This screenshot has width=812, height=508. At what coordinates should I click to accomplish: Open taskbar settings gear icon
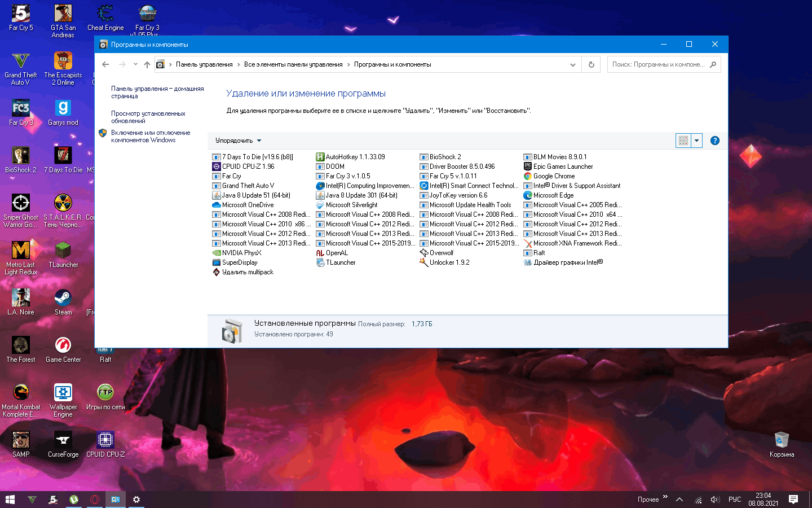(136, 500)
